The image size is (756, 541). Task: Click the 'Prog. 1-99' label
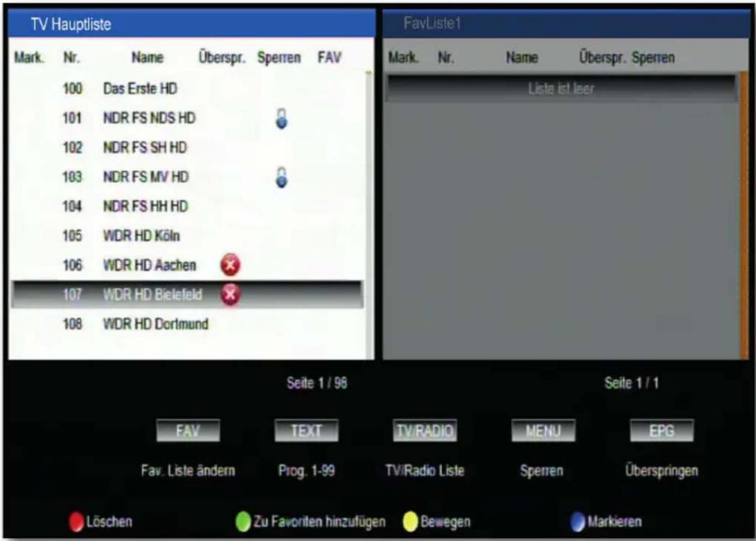306,470
